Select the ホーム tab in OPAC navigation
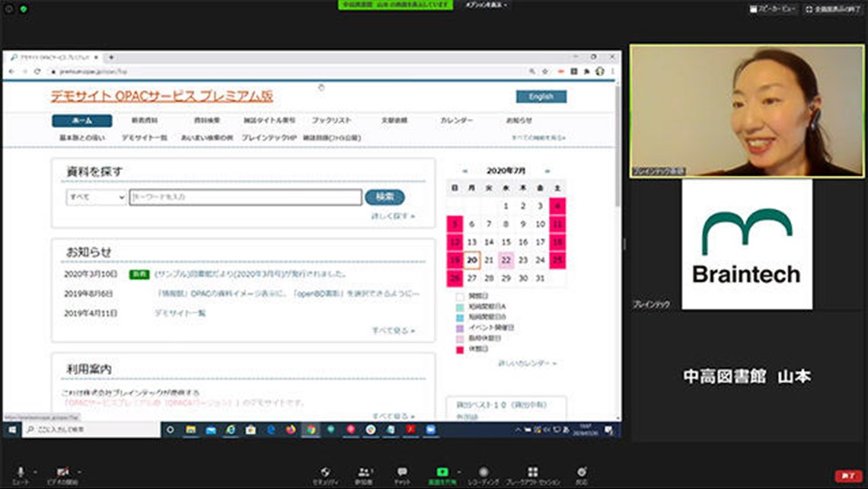The height and width of the screenshot is (489, 868). (x=81, y=121)
